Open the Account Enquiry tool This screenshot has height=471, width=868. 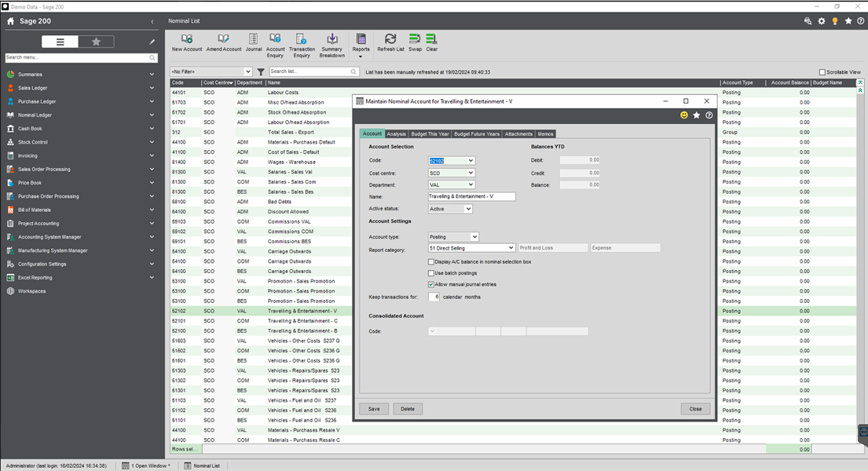(275, 46)
